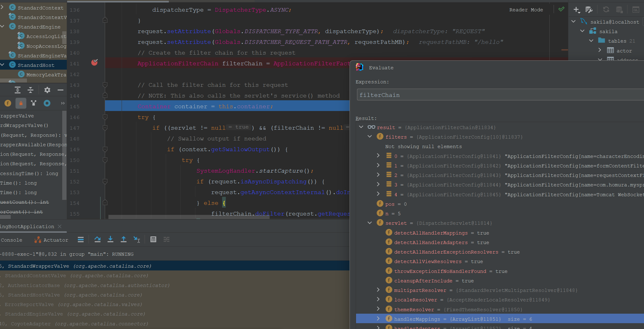Image resolution: width=644 pixels, height=329 pixels.
Task: Click Trace Current Stream Chain icon
Action: pyautogui.click(x=166, y=239)
